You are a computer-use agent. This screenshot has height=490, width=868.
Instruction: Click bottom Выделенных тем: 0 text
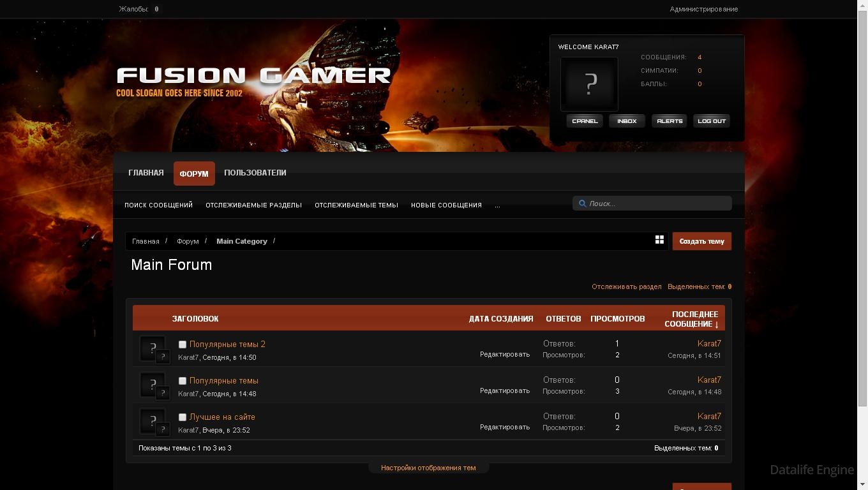pyautogui.click(x=686, y=449)
